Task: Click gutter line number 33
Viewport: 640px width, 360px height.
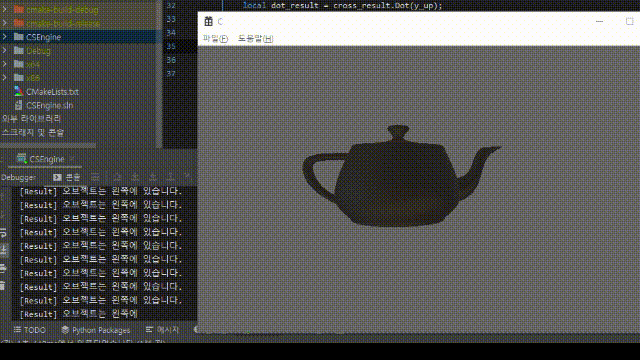Action: [x=171, y=19]
